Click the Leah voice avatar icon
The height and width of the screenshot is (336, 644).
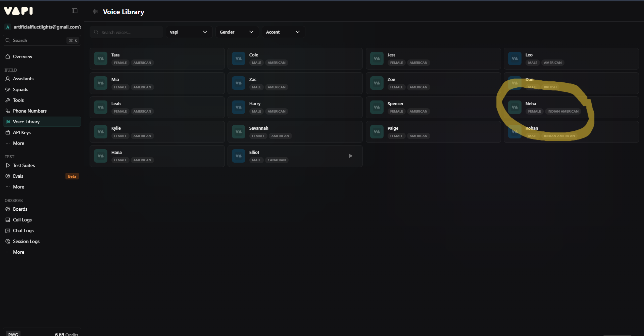[101, 107]
